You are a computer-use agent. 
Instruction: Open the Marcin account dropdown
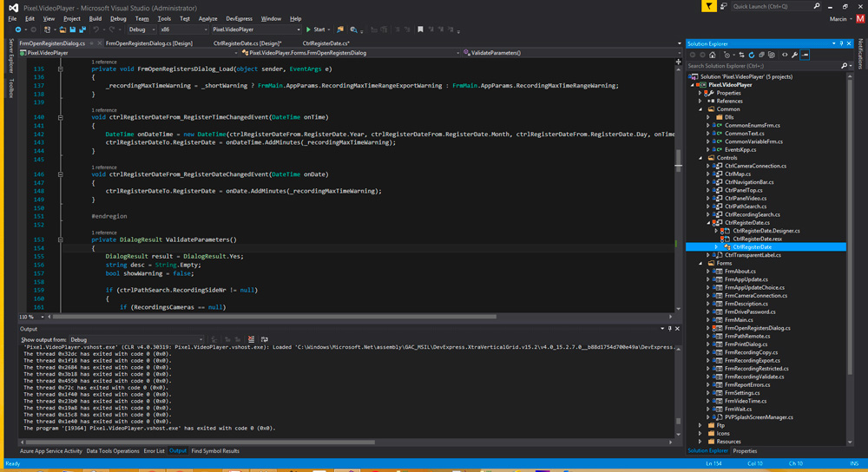pyautogui.click(x=841, y=19)
